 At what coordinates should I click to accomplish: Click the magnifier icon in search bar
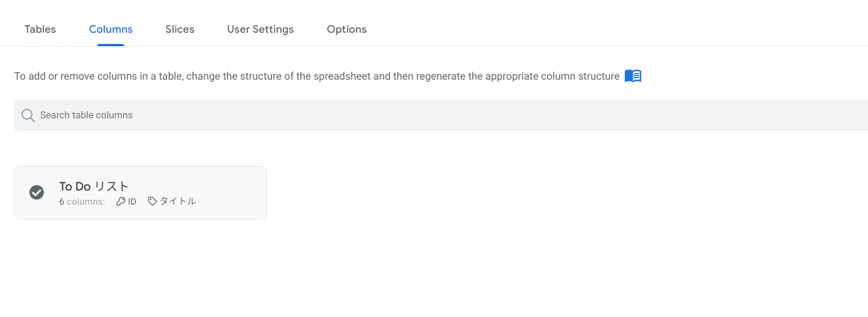point(28,115)
